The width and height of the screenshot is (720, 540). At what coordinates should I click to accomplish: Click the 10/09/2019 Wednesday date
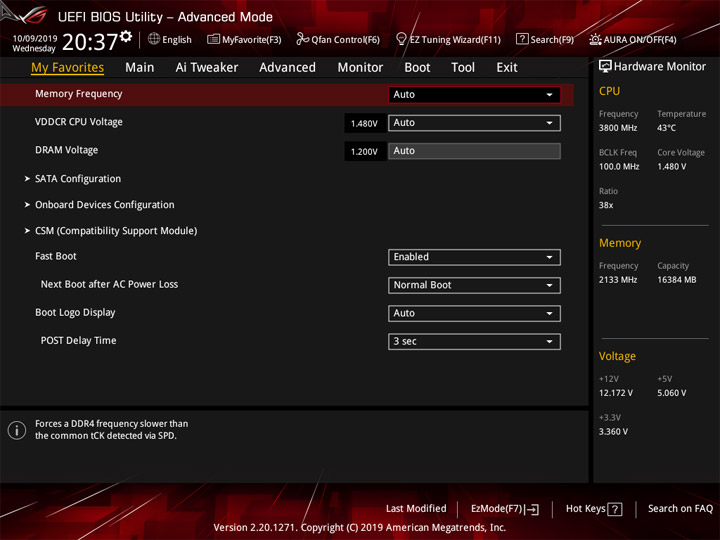pos(34,43)
